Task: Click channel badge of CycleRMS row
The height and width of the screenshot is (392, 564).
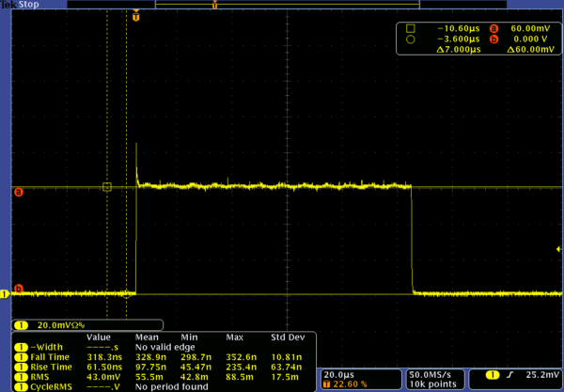Action: click(22, 387)
